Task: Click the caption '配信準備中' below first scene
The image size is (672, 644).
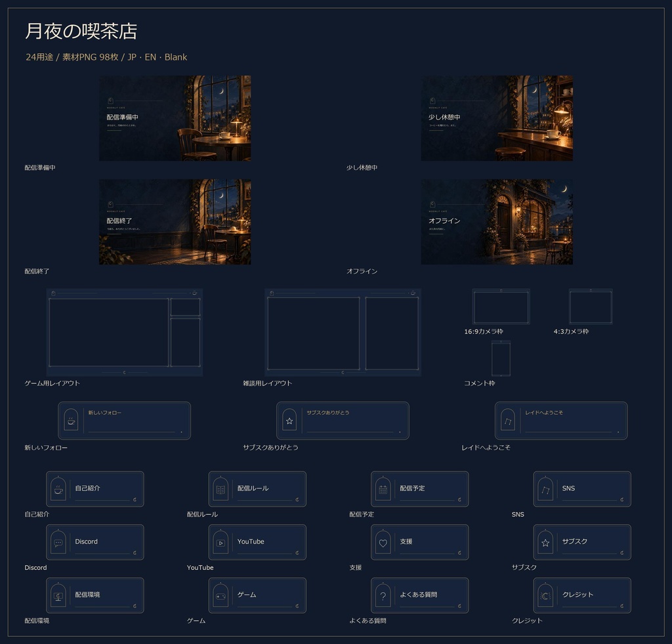Action: 40,167
